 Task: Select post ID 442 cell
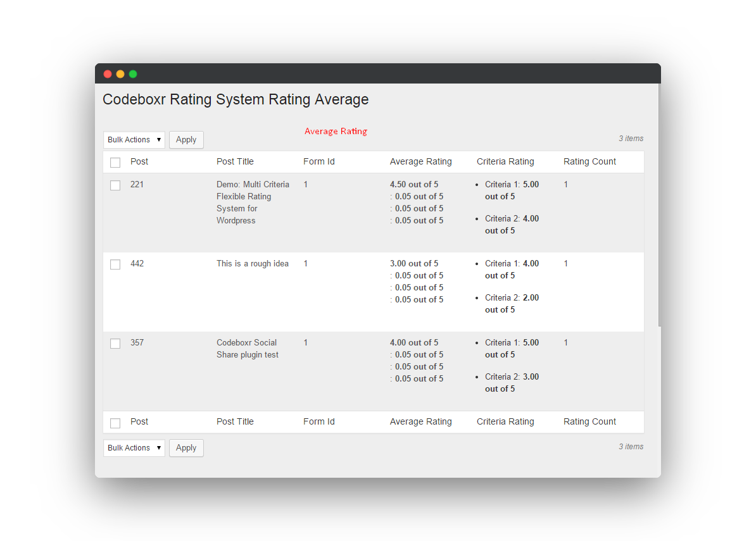click(x=137, y=263)
